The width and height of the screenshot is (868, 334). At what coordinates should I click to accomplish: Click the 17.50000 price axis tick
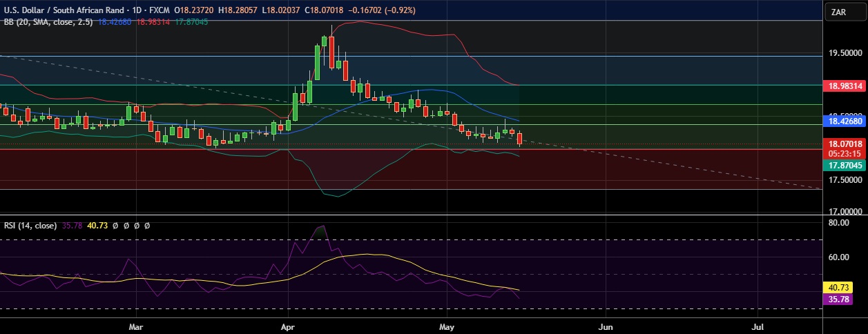click(845, 179)
